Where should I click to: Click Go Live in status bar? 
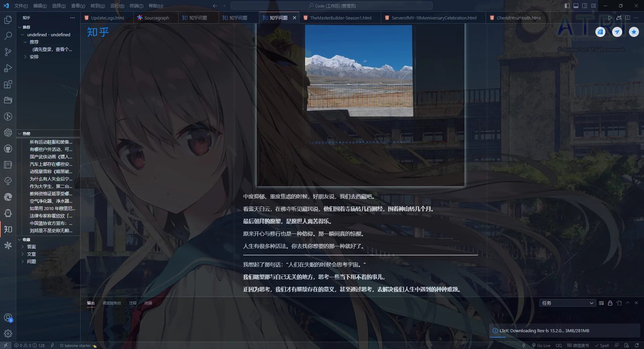(x=541, y=345)
